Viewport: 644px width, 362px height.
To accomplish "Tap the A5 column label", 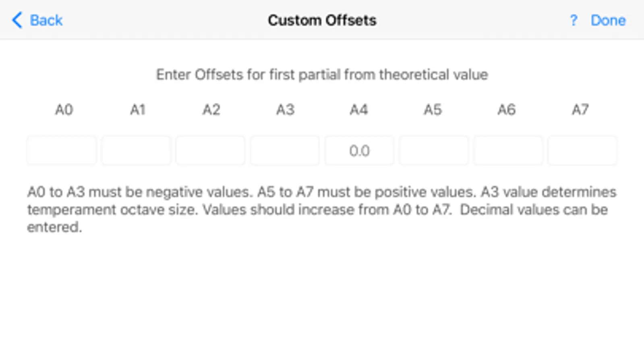I will 433,109.
